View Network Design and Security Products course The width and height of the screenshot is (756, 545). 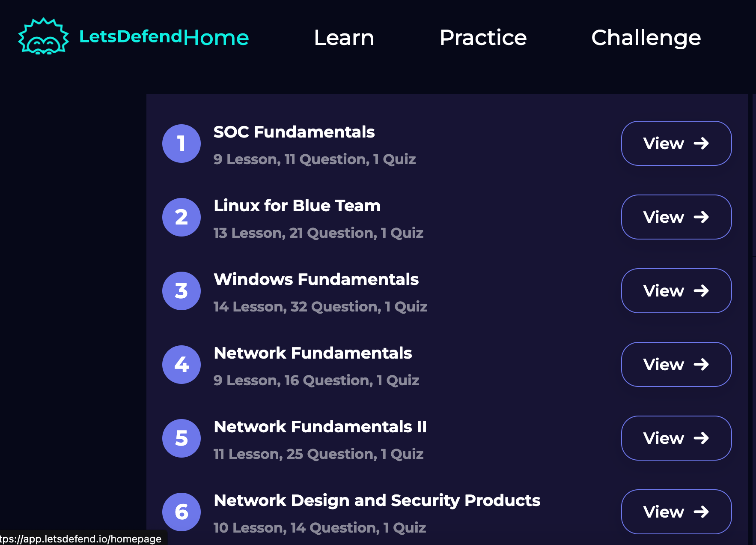click(x=676, y=512)
